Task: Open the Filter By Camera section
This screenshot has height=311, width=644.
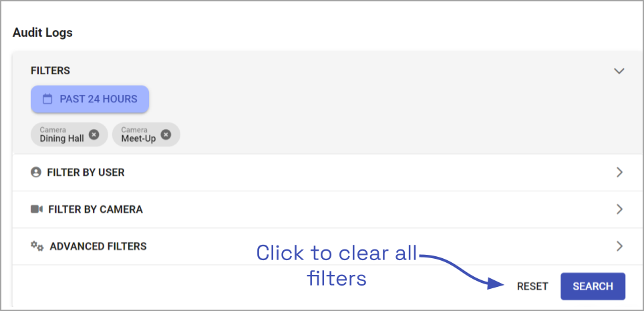Action: tap(95, 209)
